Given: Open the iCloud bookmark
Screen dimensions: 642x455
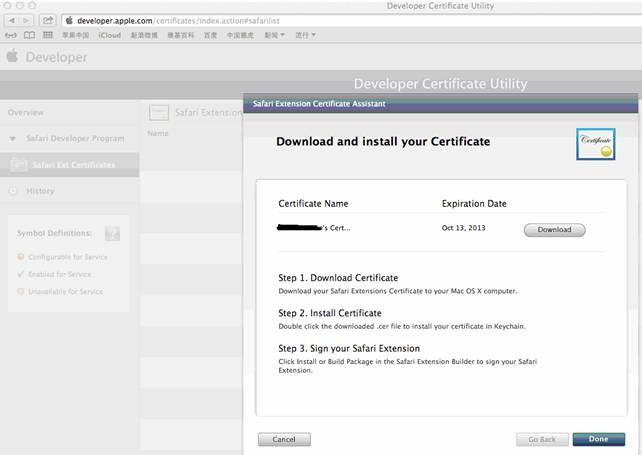Looking at the screenshot, I should click(110, 35).
